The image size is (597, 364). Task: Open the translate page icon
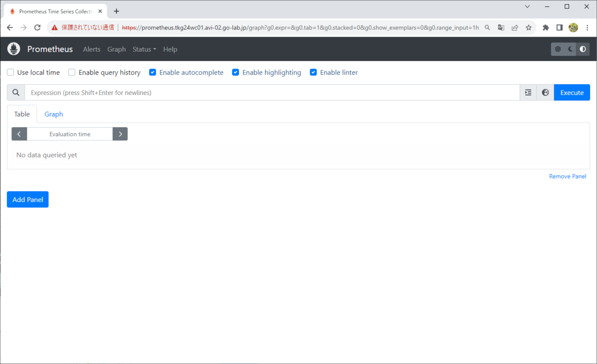coord(501,28)
